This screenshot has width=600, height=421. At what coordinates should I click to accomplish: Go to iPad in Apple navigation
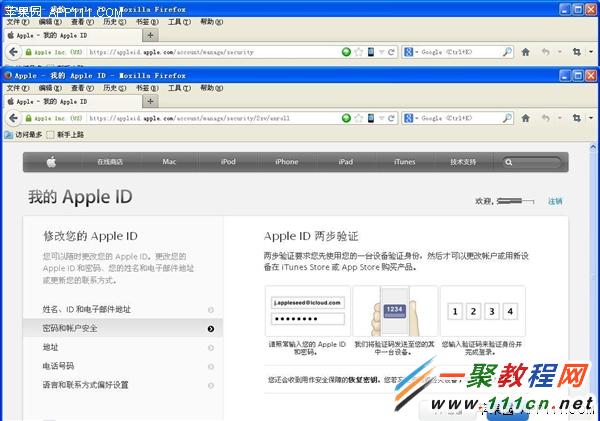tap(346, 162)
